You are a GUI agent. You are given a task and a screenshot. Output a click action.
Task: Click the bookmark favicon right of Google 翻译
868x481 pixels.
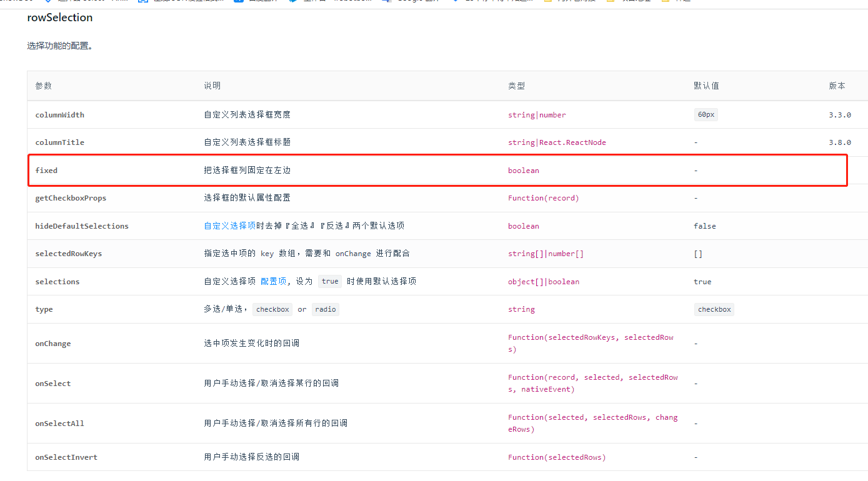coord(456,2)
